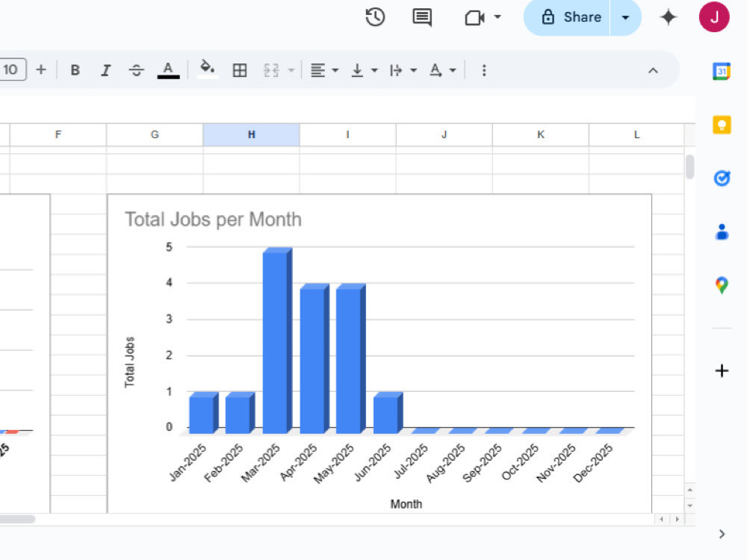Open Google Tasks side panel icon

tap(722, 178)
